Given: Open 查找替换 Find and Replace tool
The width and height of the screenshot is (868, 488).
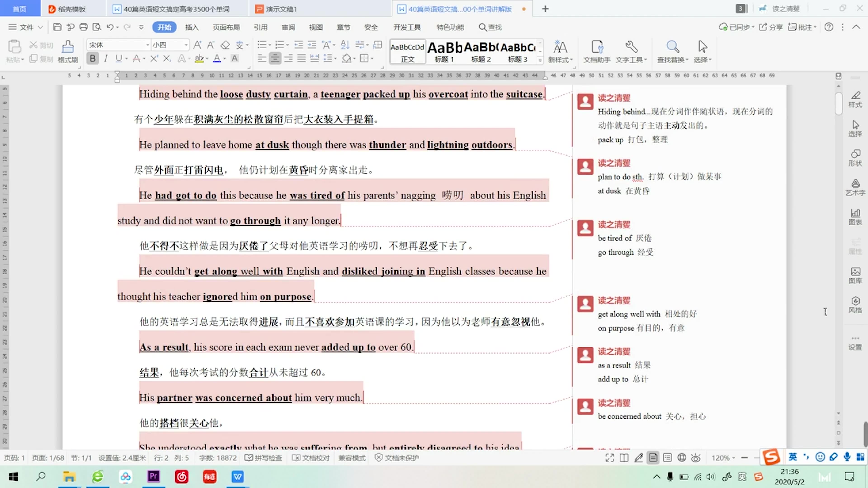Looking at the screenshot, I should coord(672,51).
